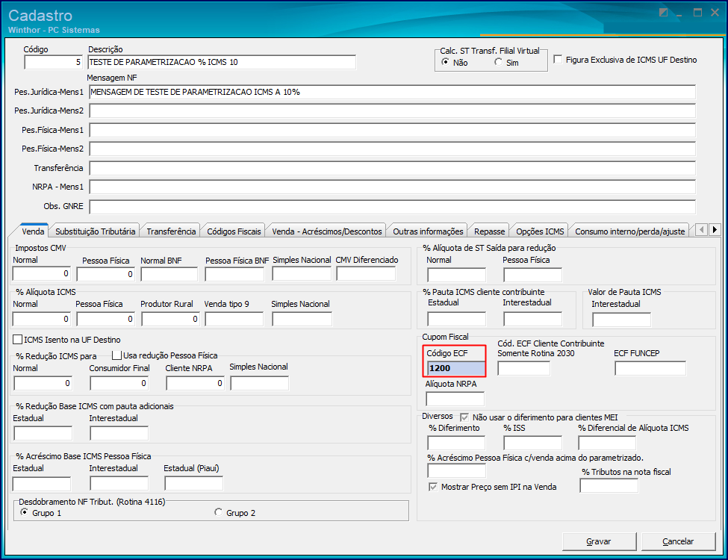Click the Obs. GNRE field
Screen dimensions: 728x560
[x=392, y=207]
